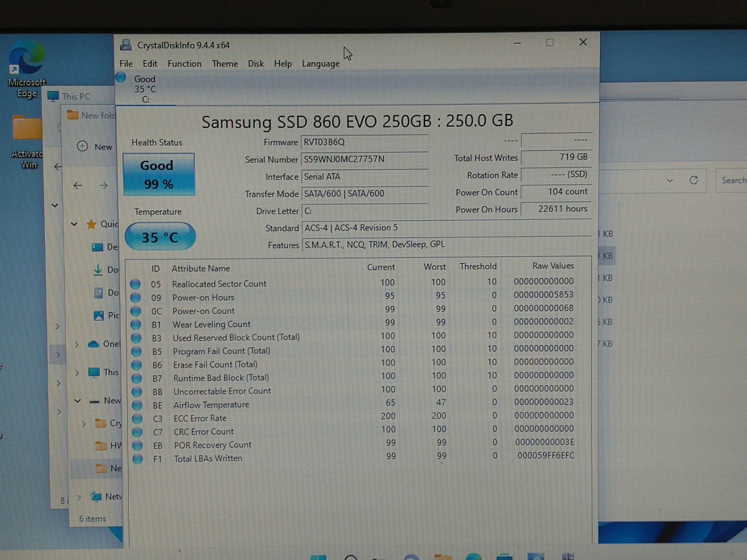Select the Program Fail Count status circle
This screenshot has height=560, width=747.
click(x=136, y=351)
